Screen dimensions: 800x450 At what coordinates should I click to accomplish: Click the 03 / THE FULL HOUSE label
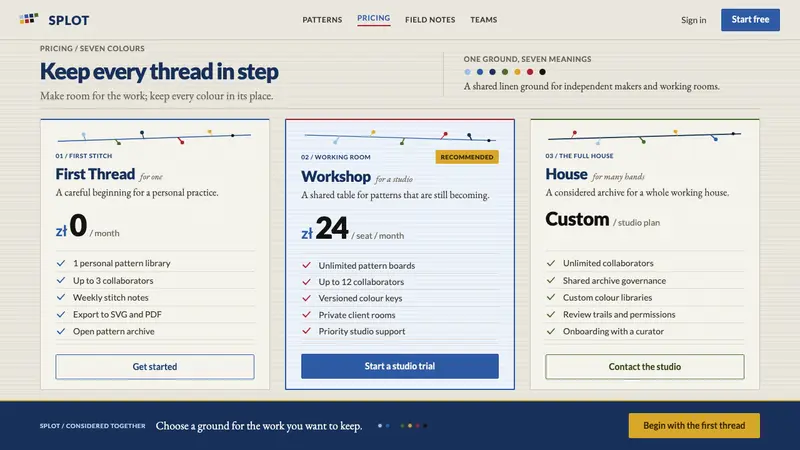click(x=579, y=156)
